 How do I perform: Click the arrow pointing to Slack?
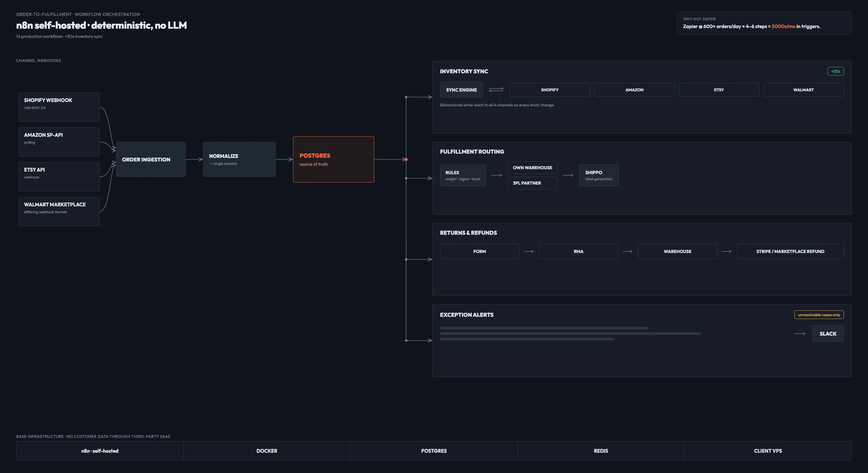point(800,334)
